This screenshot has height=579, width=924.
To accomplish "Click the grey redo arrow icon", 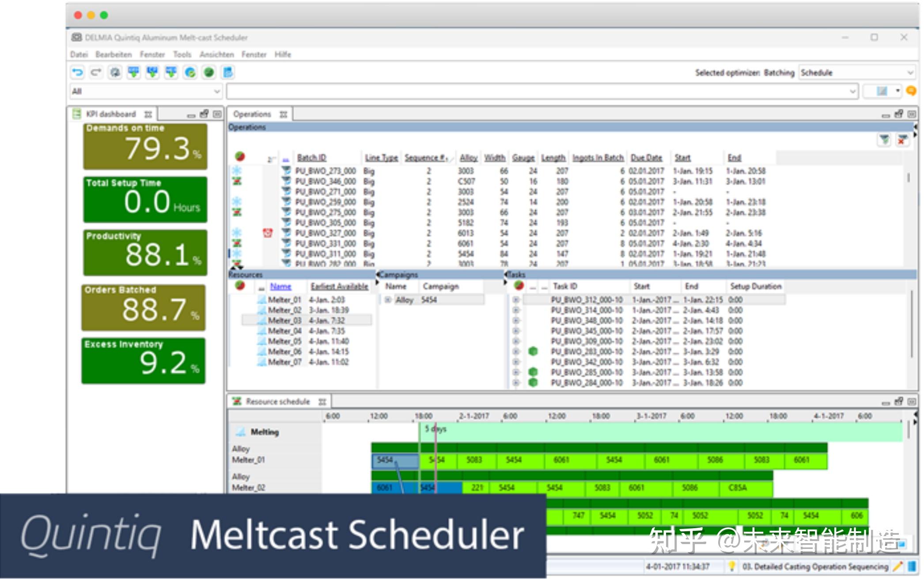I will pos(96,72).
